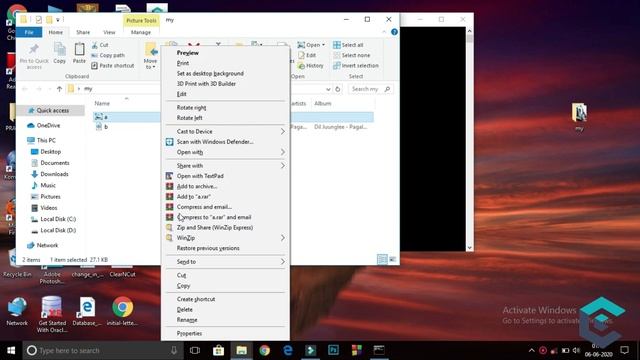This screenshot has height=360, width=640.
Task: Click the background window's vertical scrollbar down arrow
Action: pos(469,247)
